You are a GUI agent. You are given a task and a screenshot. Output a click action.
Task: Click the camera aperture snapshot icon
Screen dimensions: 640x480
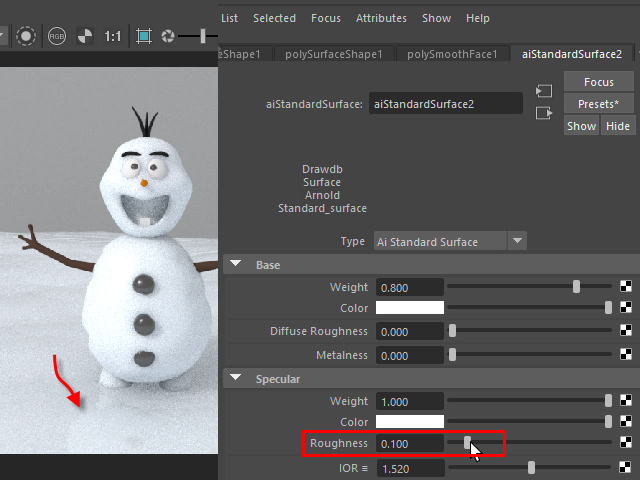168,36
